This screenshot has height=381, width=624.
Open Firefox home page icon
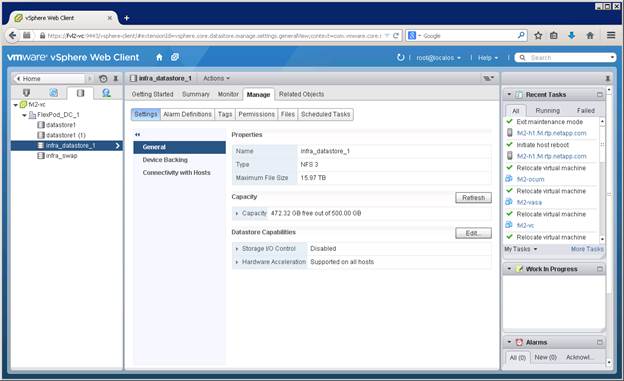tap(590, 35)
